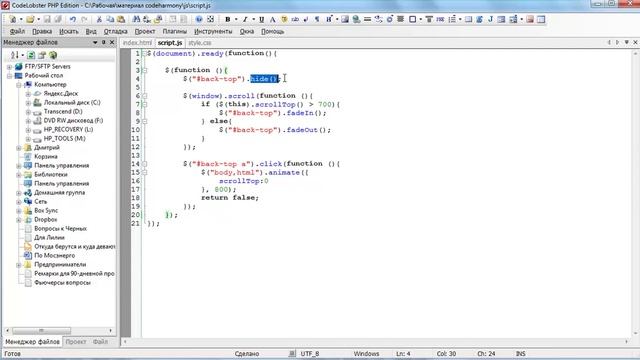Apply Italic formatting icon
The width and height of the screenshot is (640, 360).
click(x=245, y=19)
